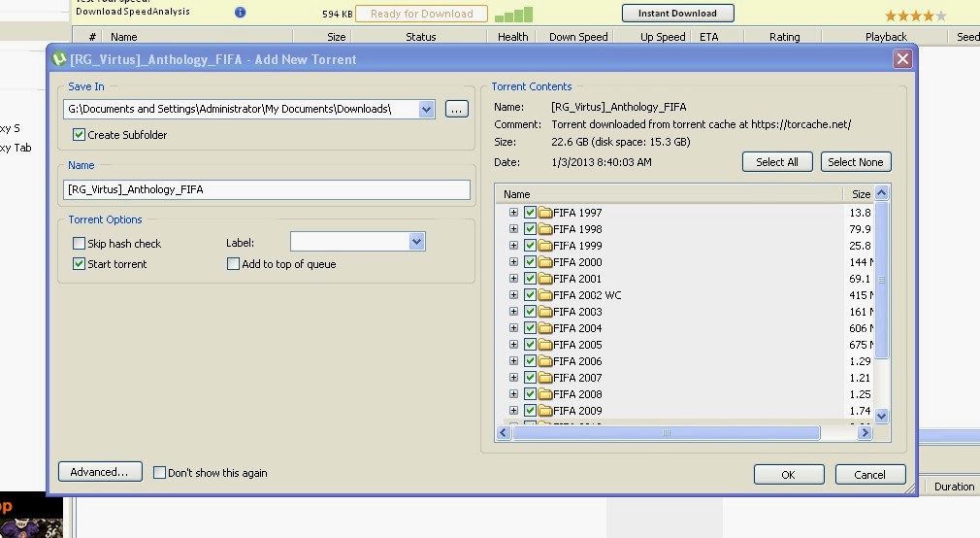980x538 pixels.
Task: Click the Duration column header in background window
Action: pos(953,487)
